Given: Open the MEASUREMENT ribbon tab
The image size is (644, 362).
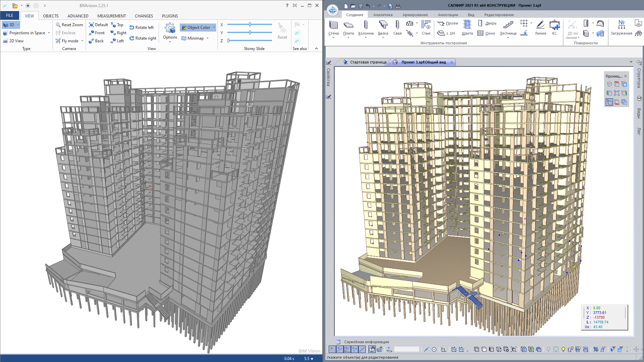Looking at the screenshot, I should tap(112, 16).
